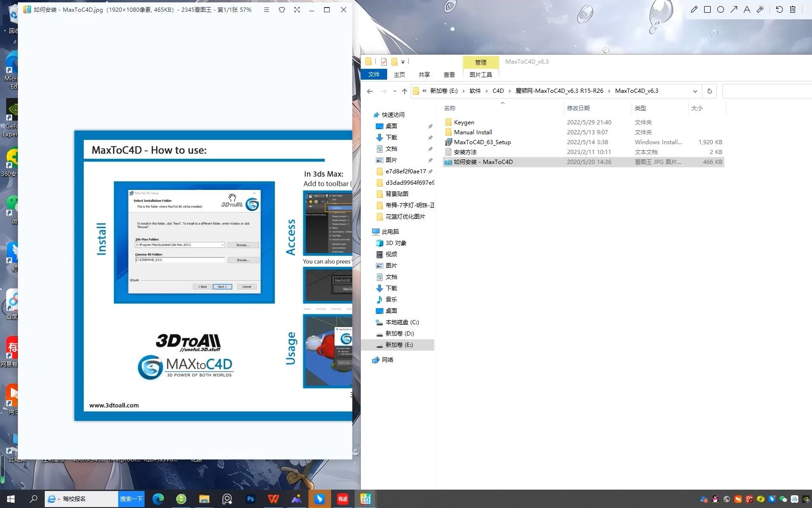812x508 pixels.
Task: Open 新加卷 (D:) in navigation pane
Action: pyautogui.click(x=399, y=334)
